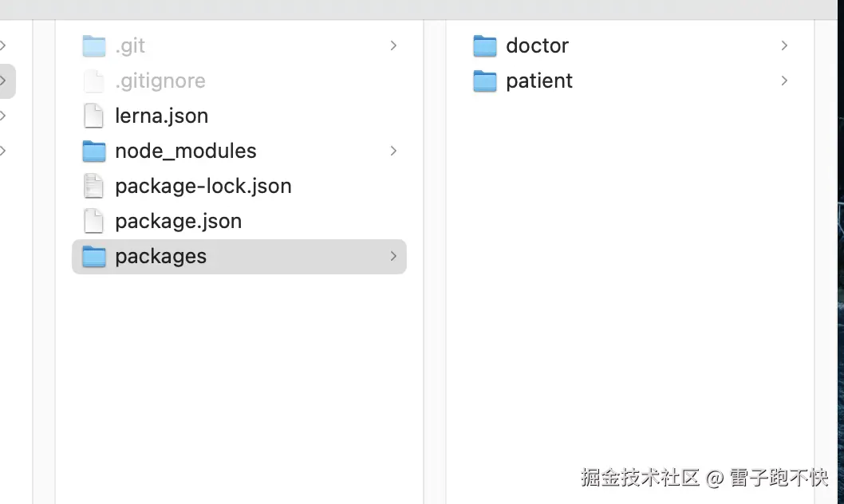The height and width of the screenshot is (504, 844).
Task: Select the package.json file icon
Action: [93, 221]
